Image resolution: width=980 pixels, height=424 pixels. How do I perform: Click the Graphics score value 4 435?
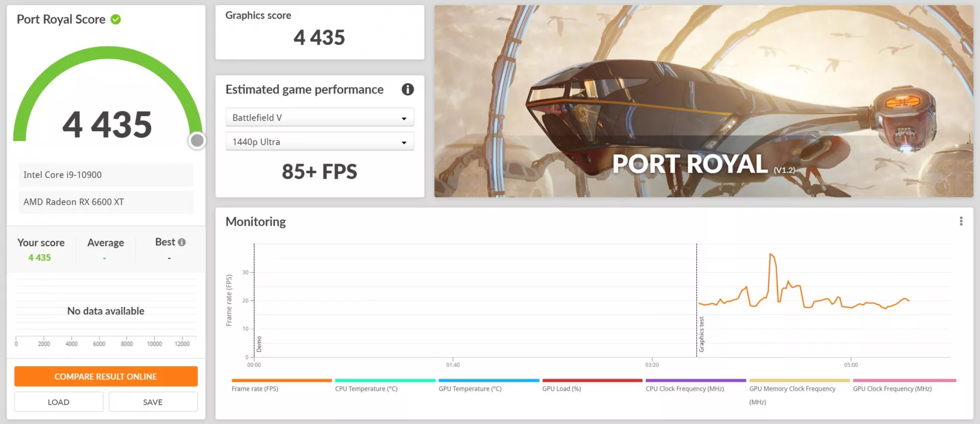[320, 37]
